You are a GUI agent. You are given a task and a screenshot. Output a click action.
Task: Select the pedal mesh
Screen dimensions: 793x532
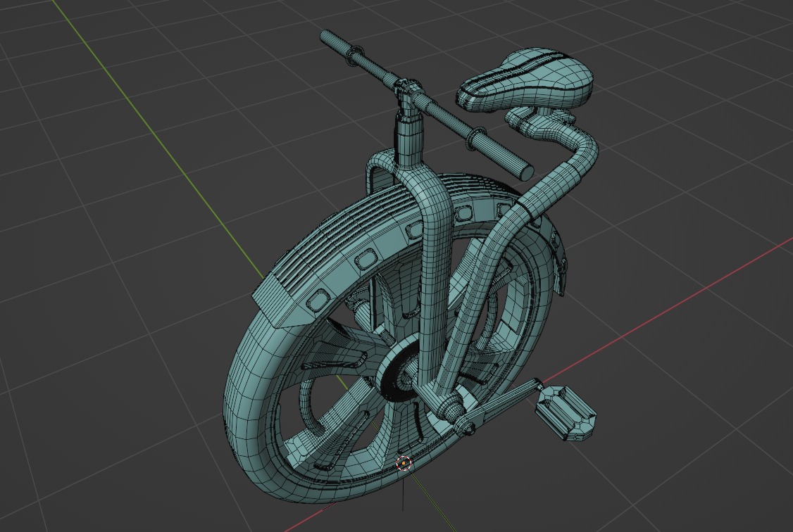coord(566,413)
